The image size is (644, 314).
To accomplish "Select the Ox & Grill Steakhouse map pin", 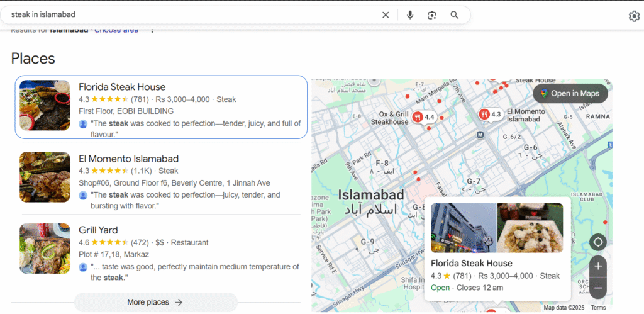I will (418, 116).
